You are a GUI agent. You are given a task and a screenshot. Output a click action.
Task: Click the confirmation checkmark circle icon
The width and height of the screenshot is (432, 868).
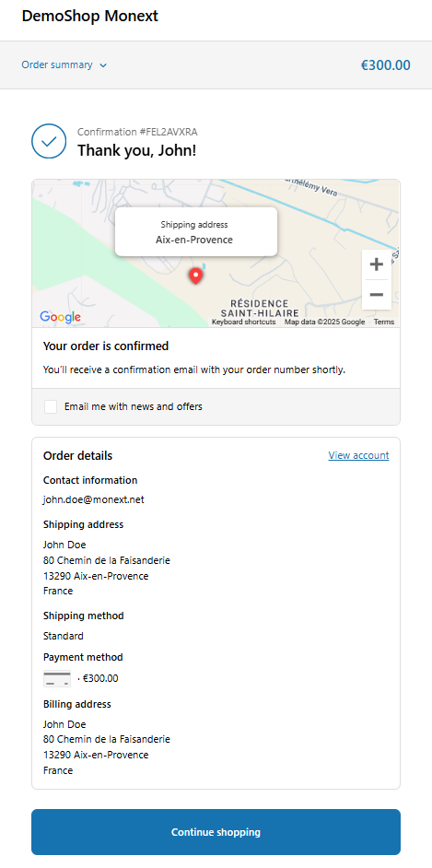[x=49, y=141]
